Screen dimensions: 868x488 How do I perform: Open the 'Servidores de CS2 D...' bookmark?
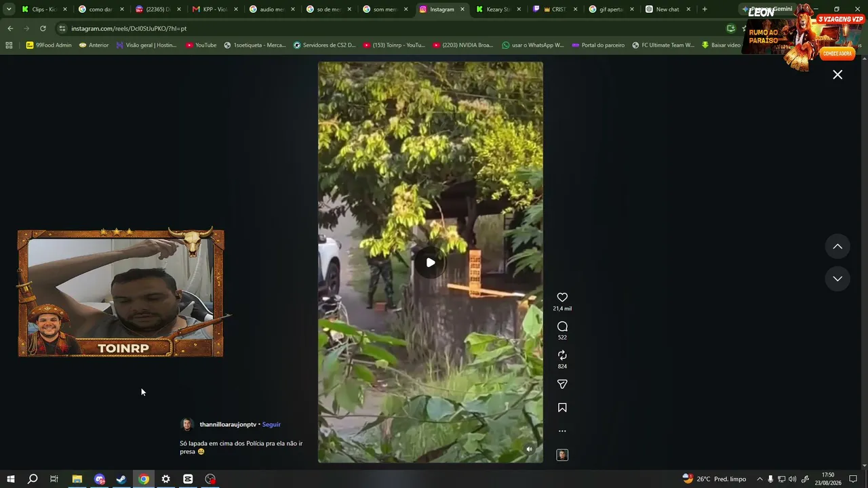point(324,45)
